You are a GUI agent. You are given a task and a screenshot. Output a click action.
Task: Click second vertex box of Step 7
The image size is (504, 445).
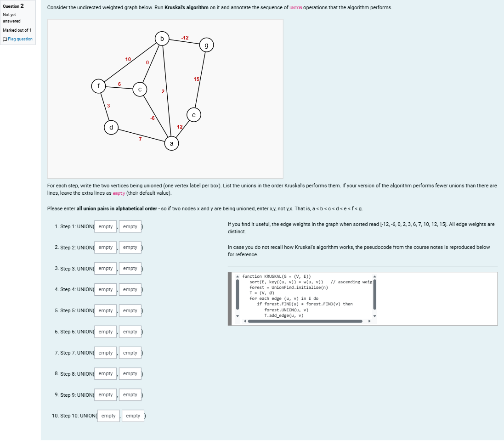[x=130, y=353]
